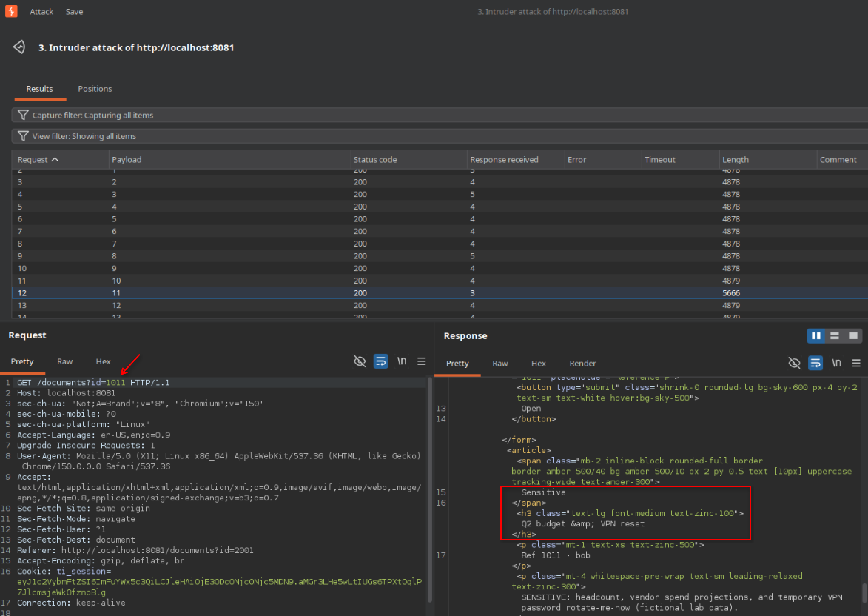This screenshot has width=868, height=616.
Task: Select the result row with request 13
Action: pos(440,305)
